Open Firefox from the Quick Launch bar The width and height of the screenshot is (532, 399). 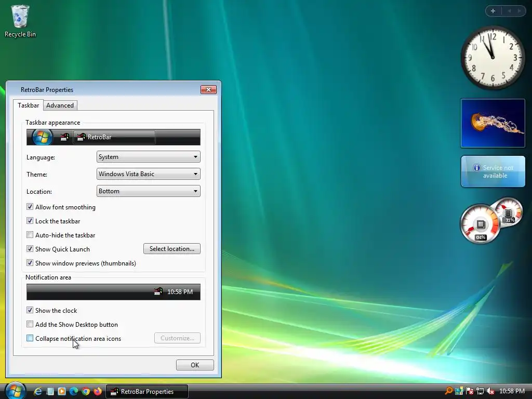(97, 391)
